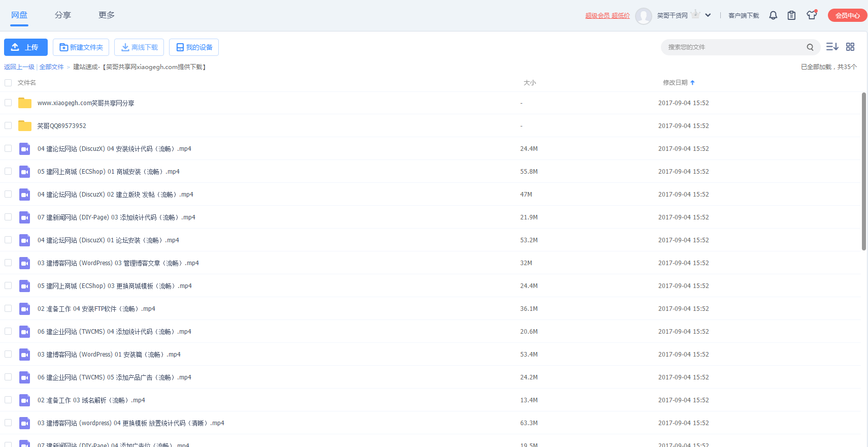Switch to the 分享 tab

click(x=63, y=15)
